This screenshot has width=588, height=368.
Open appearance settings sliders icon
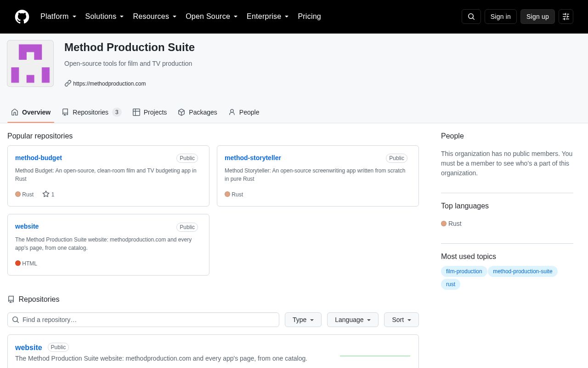click(566, 17)
